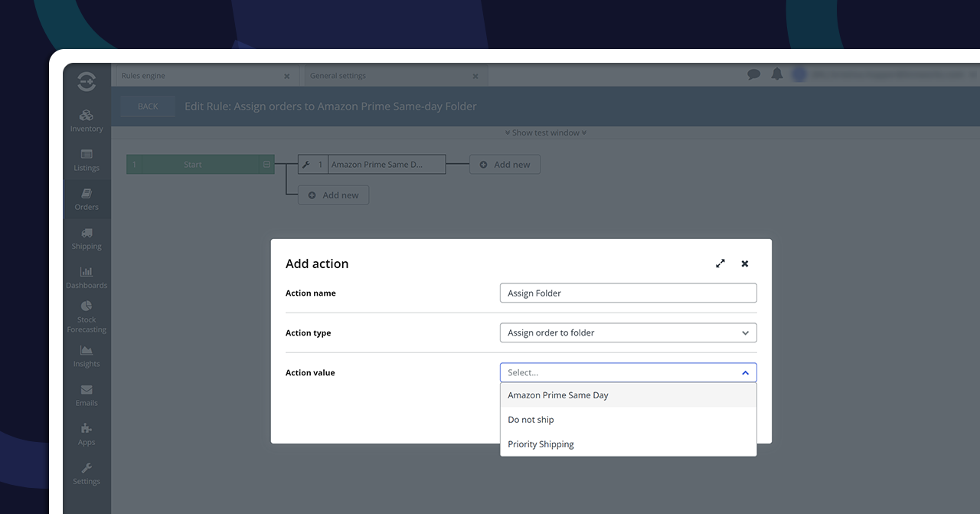Click the Action name input field

click(628, 293)
